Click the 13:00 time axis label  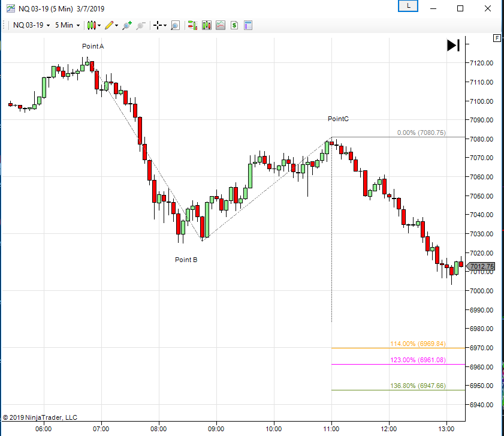pos(446,429)
